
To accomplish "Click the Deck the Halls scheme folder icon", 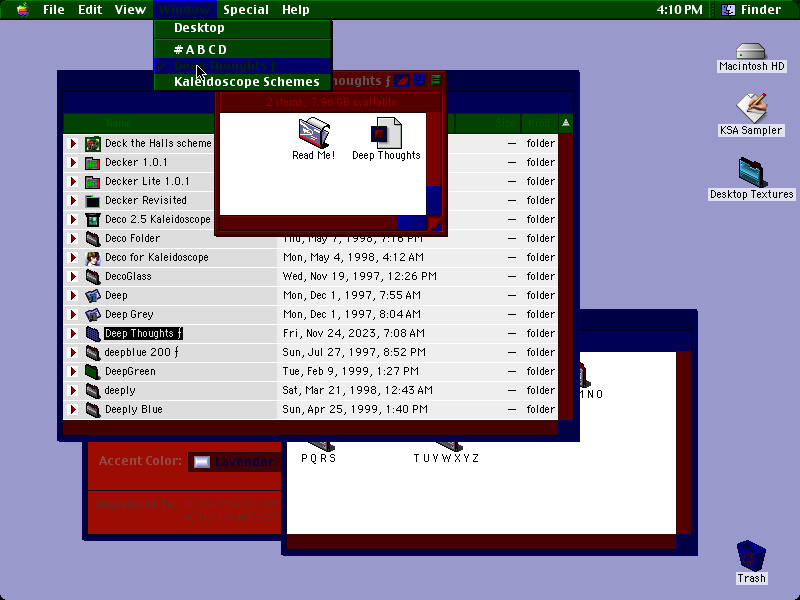I will coord(92,144).
